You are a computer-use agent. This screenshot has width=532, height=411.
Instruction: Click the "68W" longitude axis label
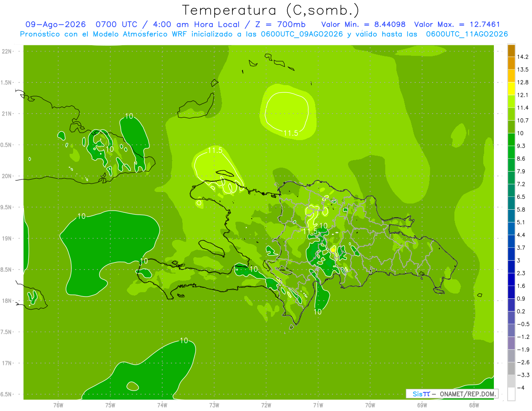[x=473, y=405]
